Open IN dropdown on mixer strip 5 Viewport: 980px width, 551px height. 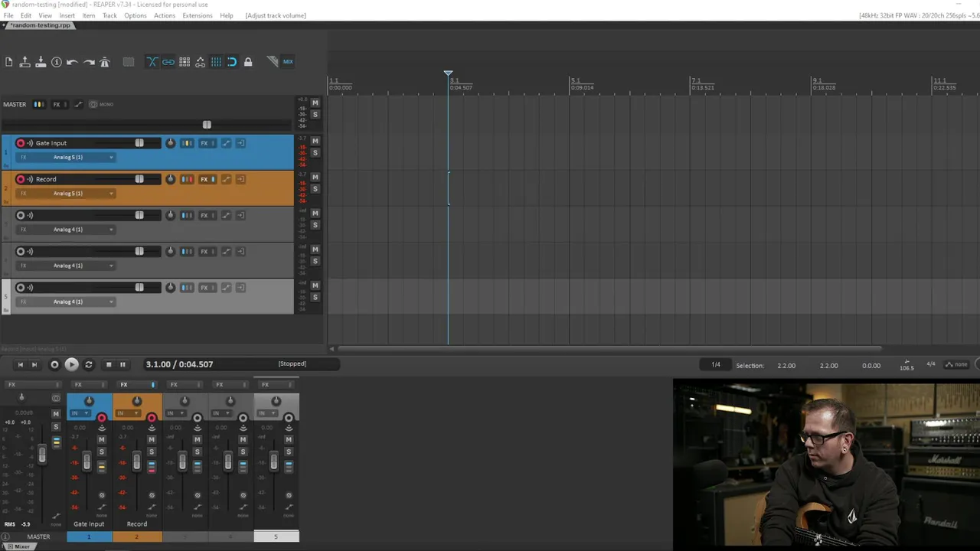[266, 413]
